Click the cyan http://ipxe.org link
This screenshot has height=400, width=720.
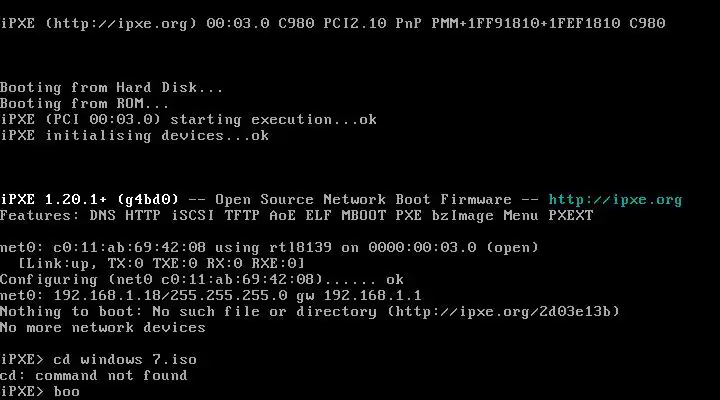pos(615,200)
